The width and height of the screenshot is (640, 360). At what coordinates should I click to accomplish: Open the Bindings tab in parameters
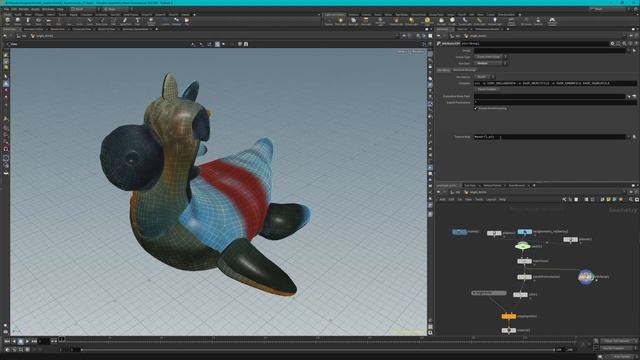(464, 70)
